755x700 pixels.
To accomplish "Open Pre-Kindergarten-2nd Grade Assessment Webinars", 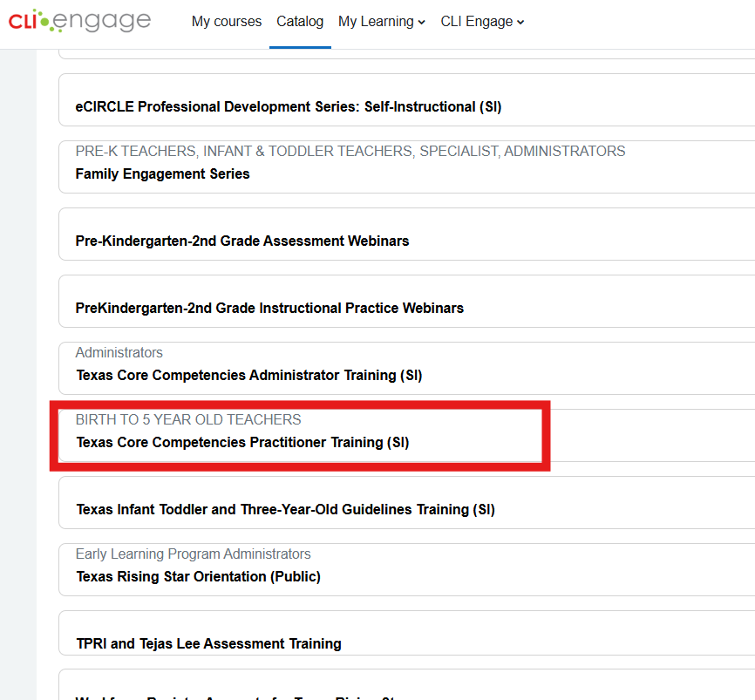I will pyautogui.click(x=242, y=241).
